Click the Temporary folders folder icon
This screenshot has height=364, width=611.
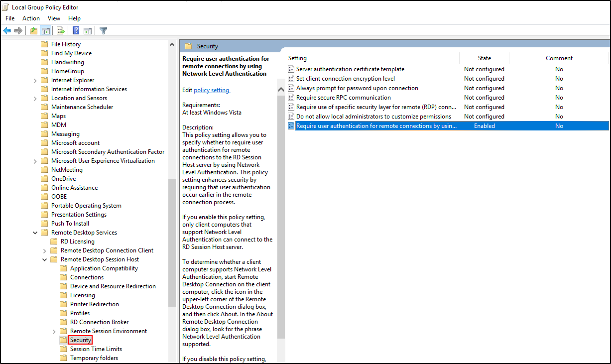pos(63,358)
